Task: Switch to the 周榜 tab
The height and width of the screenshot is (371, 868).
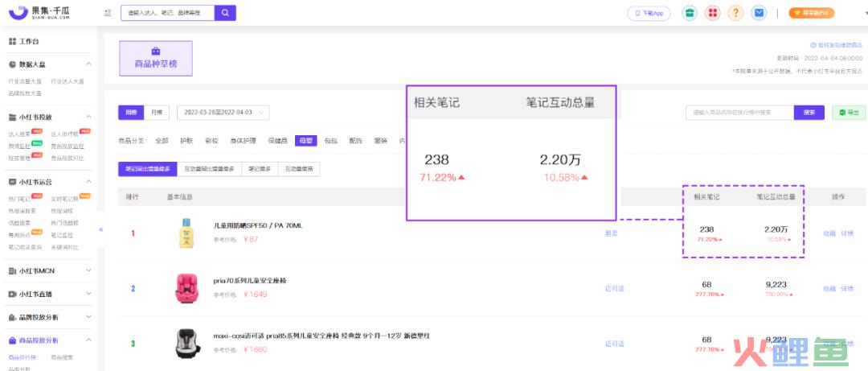Action: pos(131,112)
